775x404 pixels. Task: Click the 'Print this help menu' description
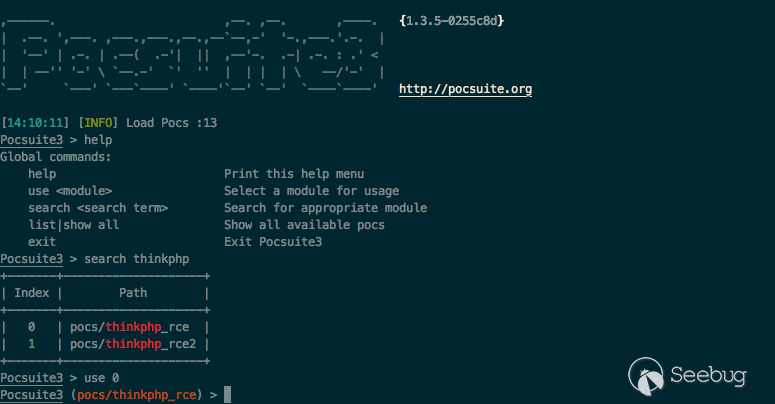(x=294, y=174)
